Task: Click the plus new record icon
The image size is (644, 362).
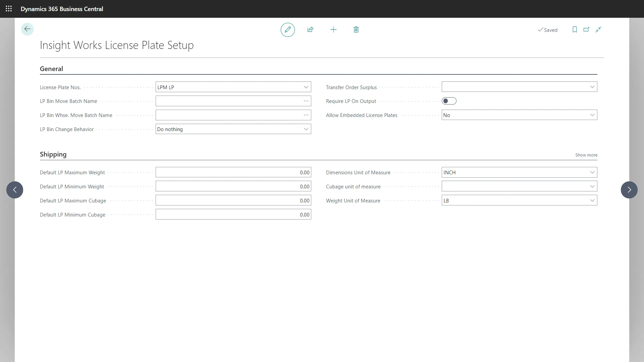Action: pos(333,30)
